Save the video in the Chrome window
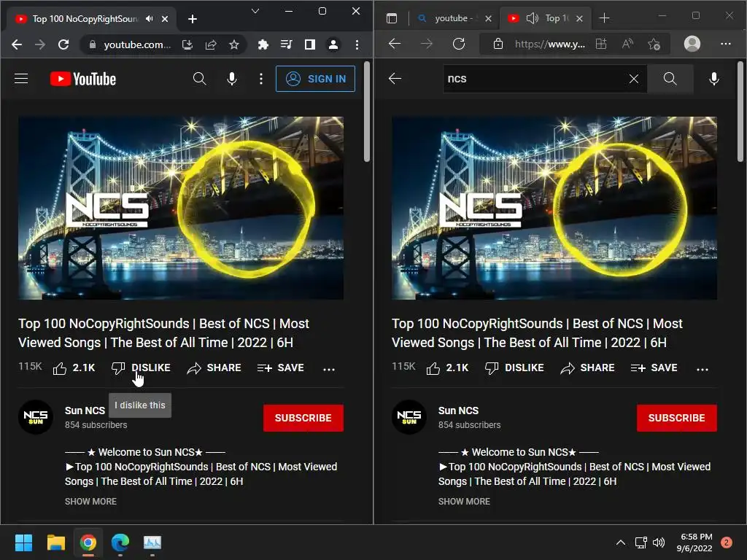 [x=281, y=368]
